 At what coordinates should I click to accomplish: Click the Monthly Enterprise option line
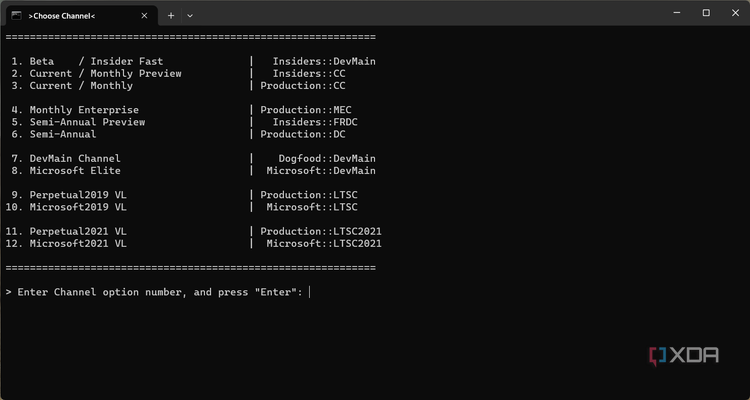pyautogui.click(x=181, y=110)
